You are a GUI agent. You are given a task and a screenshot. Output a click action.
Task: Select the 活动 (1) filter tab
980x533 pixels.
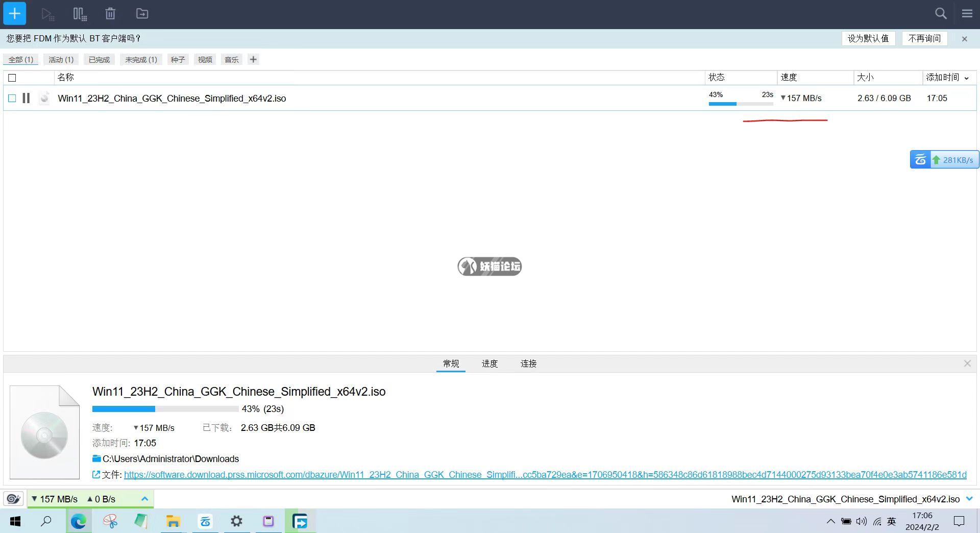[x=61, y=60]
